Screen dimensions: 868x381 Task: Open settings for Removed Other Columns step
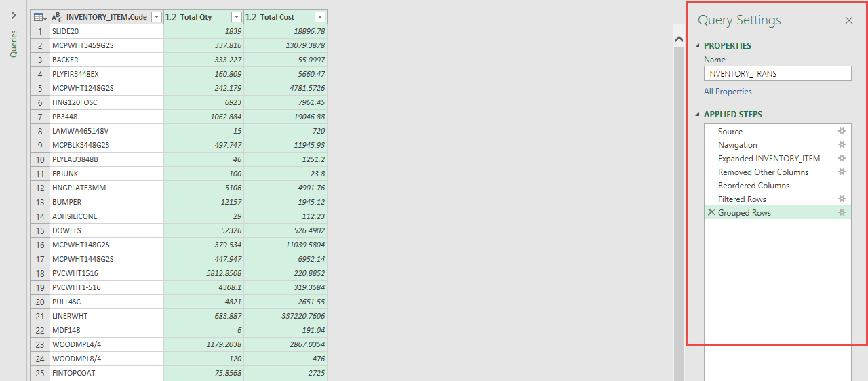pyautogui.click(x=842, y=172)
